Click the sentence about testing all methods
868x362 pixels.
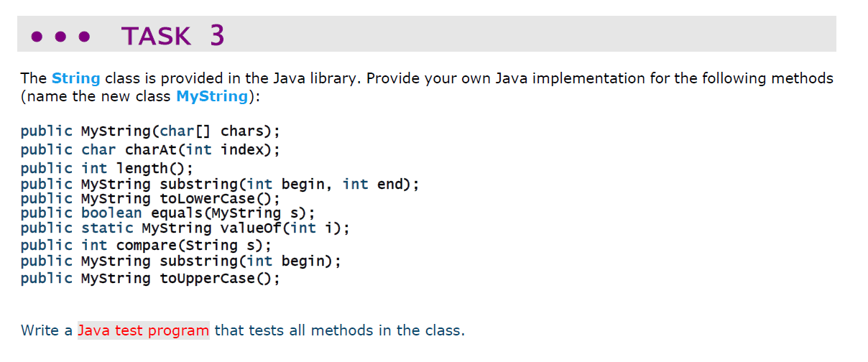pos(243,330)
